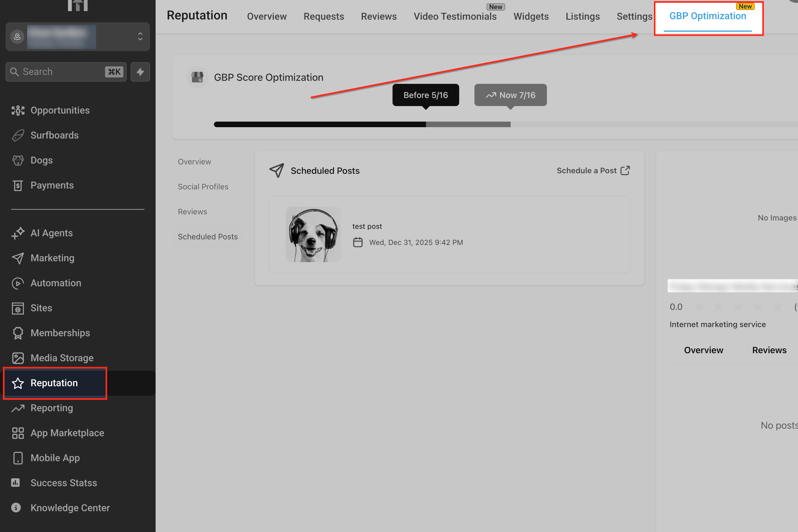798x532 pixels.
Task: Switch to the Video Testimonials tab
Action: coord(455,16)
